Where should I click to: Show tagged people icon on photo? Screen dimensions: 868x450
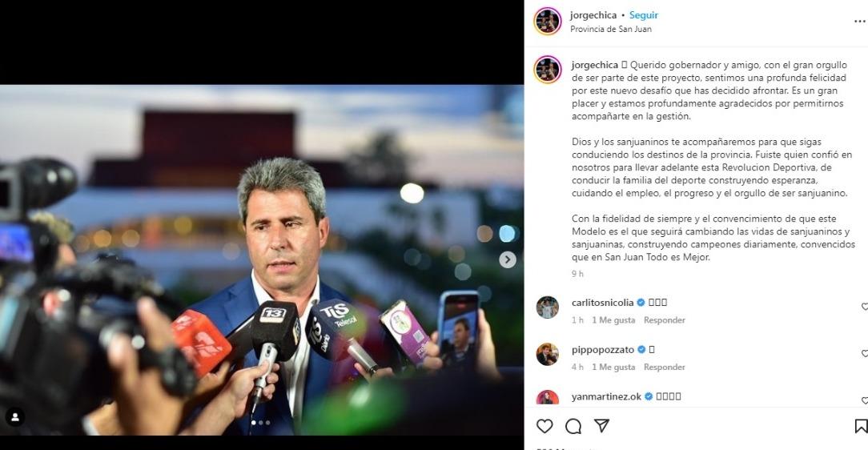[15, 417]
